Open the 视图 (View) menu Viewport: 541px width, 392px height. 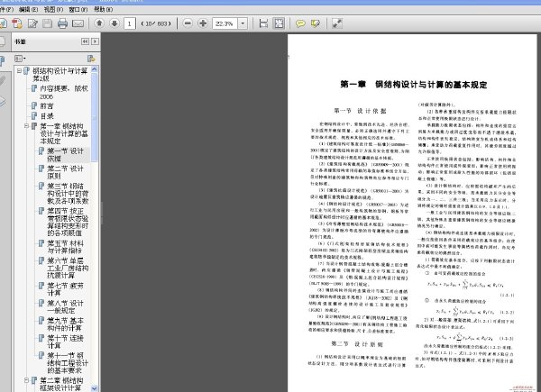[53, 10]
